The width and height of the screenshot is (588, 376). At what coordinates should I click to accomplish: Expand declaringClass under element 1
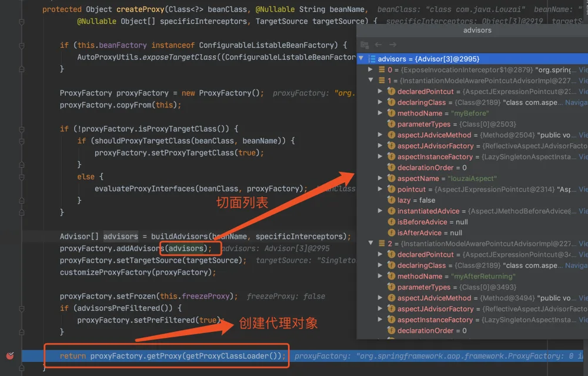380,102
